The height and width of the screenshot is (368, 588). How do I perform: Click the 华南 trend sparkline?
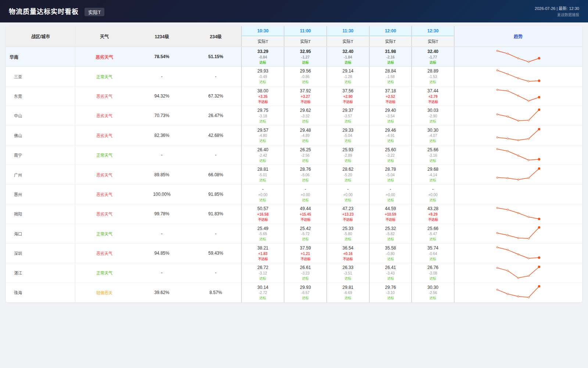click(518, 56)
